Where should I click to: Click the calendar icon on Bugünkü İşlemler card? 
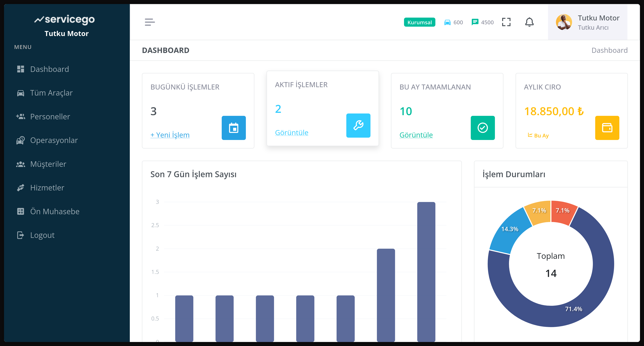pos(233,128)
